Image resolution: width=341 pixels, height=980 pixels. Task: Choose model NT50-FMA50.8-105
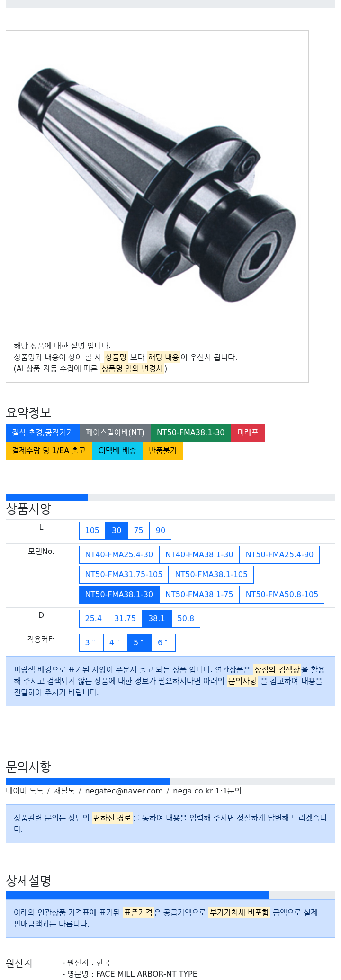(x=282, y=595)
